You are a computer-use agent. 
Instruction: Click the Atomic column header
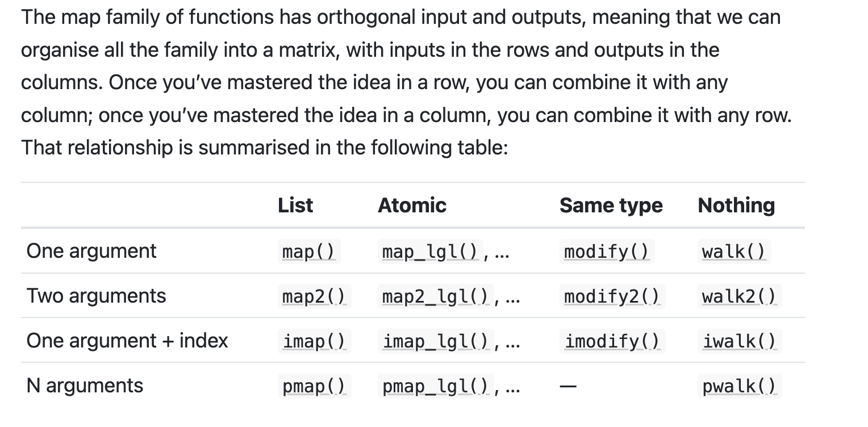[x=412, y=206]
